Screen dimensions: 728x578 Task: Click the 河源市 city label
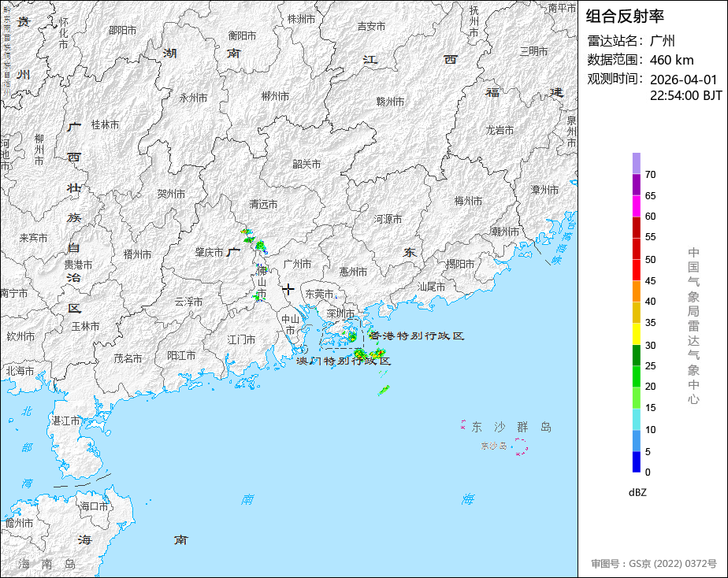tap(388, 219)
